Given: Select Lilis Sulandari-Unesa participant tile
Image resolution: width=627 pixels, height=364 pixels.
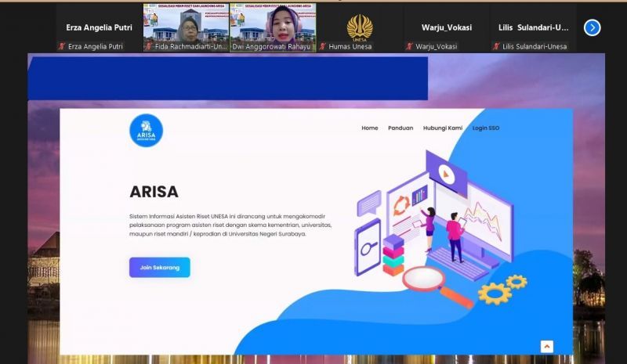Looking at the screenshot, I should [533, 27].
